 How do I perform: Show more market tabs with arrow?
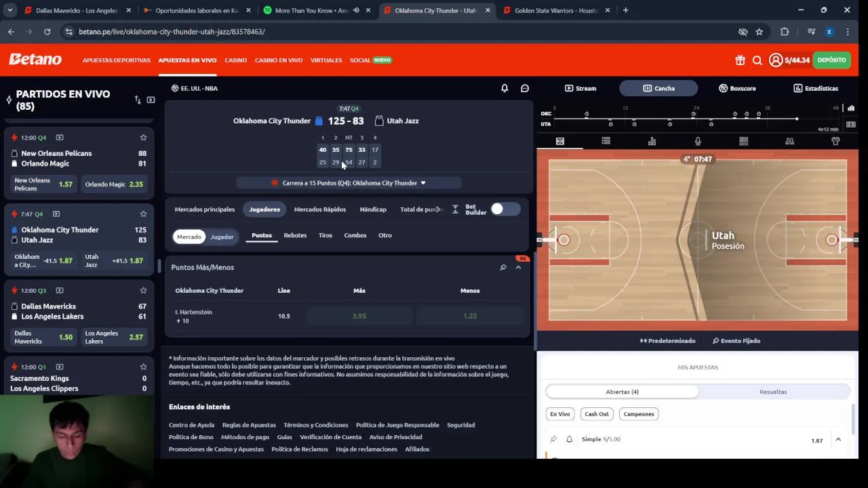pos(438,209)
